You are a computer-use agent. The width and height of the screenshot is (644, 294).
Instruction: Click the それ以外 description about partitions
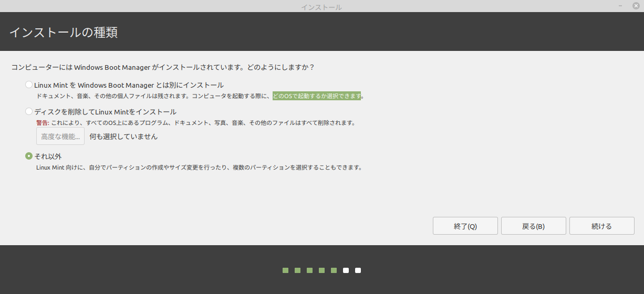click(199, 167)
